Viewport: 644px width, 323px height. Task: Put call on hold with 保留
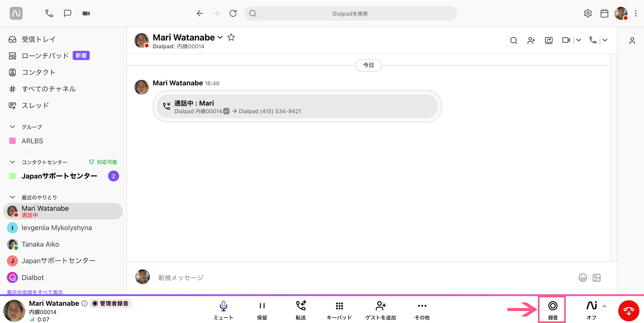click(262, 310)
